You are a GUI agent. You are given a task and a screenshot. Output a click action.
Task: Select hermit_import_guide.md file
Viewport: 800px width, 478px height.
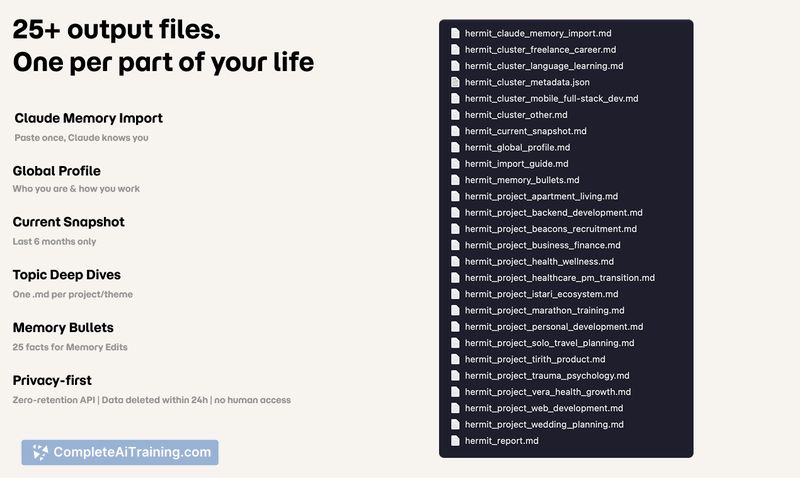tap(516, 163)
